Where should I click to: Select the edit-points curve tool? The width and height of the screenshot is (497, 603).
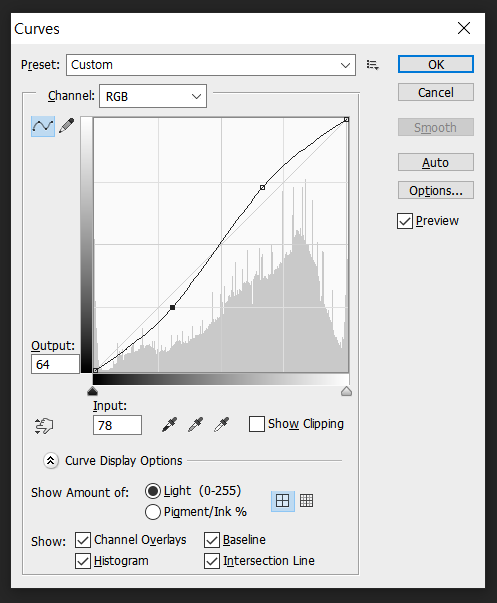[43, 126]
